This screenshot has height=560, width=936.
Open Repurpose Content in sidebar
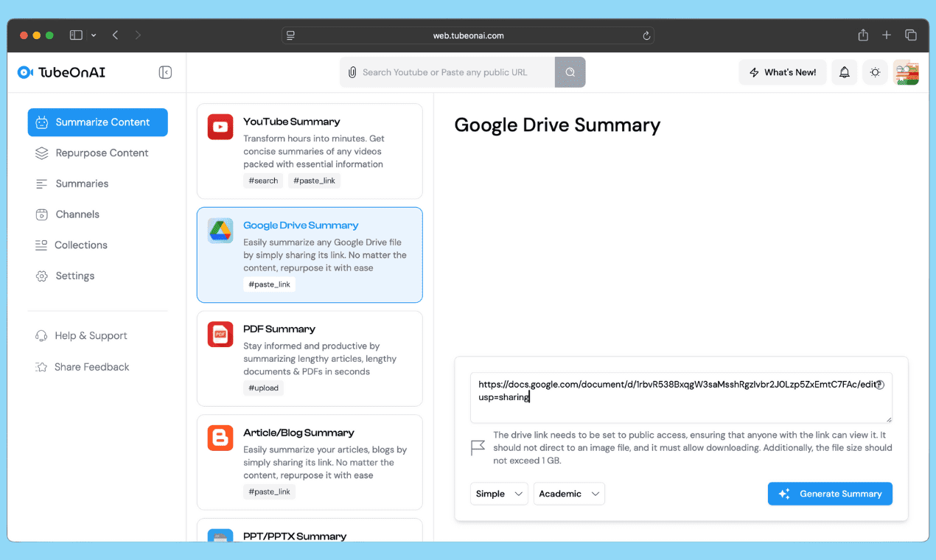(x=102, y=153)
